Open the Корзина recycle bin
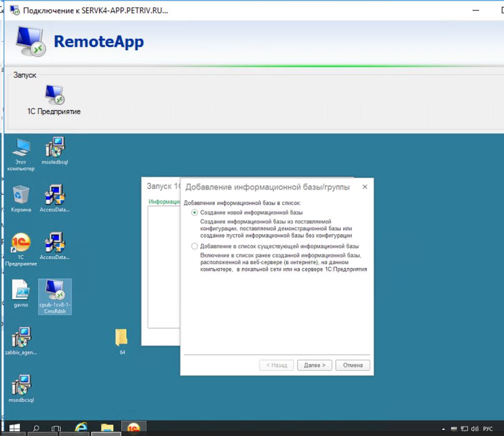 [x=21, y=199]
